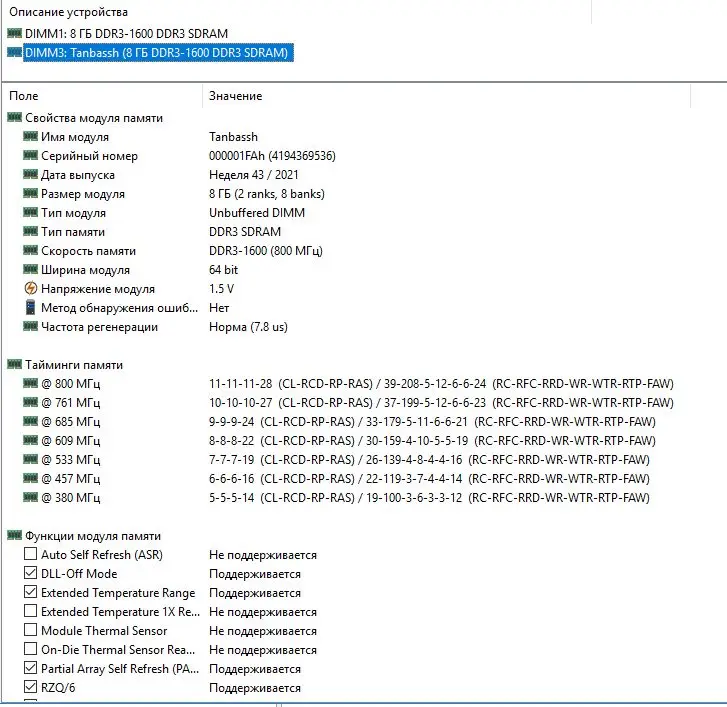Click the icon next to Имя модуля
Image resolution: width=727 pixels, height=707 pixels.
[30, 136]
